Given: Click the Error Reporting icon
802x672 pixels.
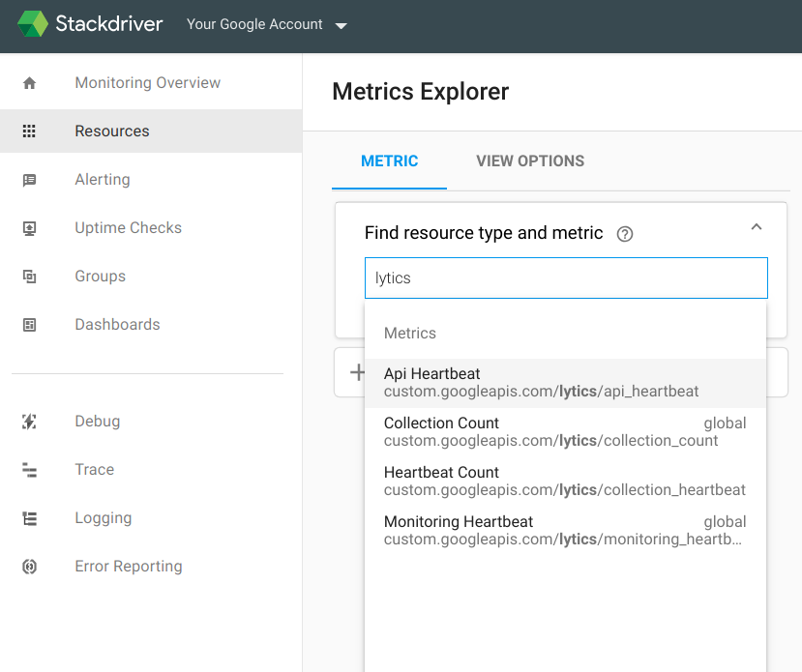Looking at the screenshot, I should [x=29, y=567].
